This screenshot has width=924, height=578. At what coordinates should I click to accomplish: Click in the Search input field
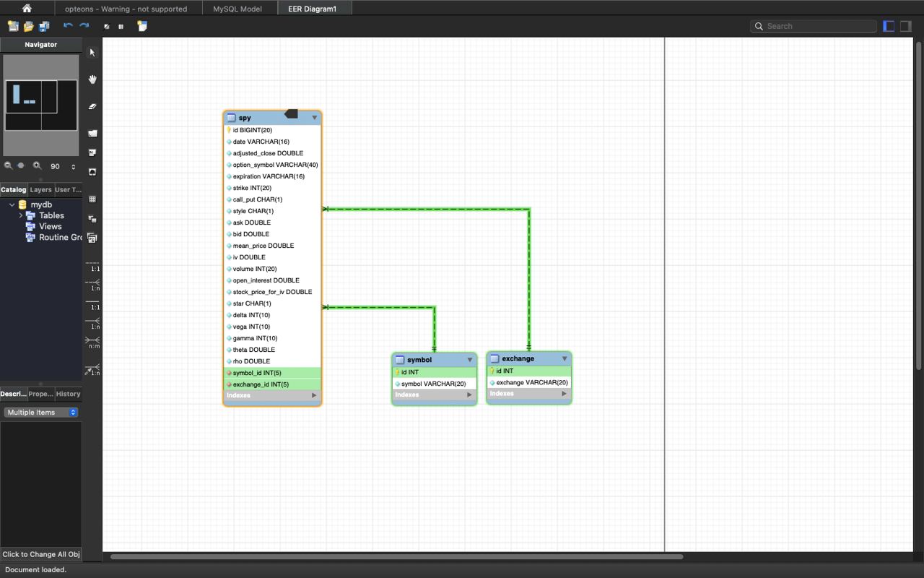point(814,26)
